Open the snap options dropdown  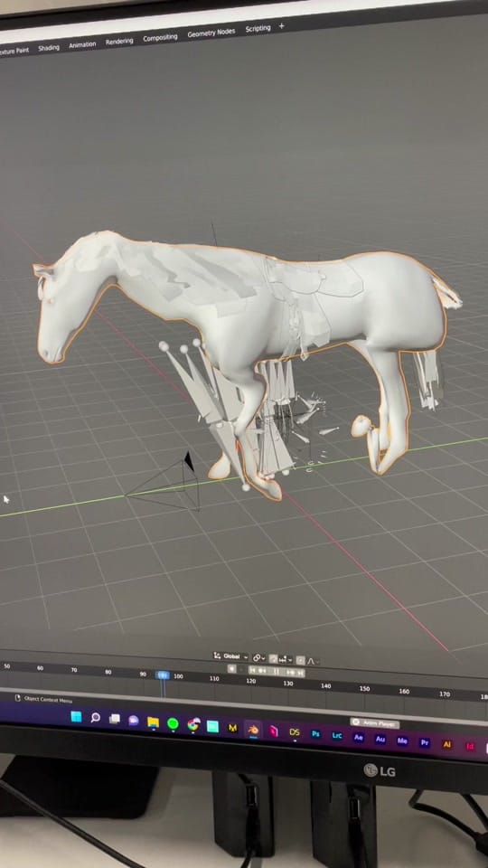tap(286, 660)
